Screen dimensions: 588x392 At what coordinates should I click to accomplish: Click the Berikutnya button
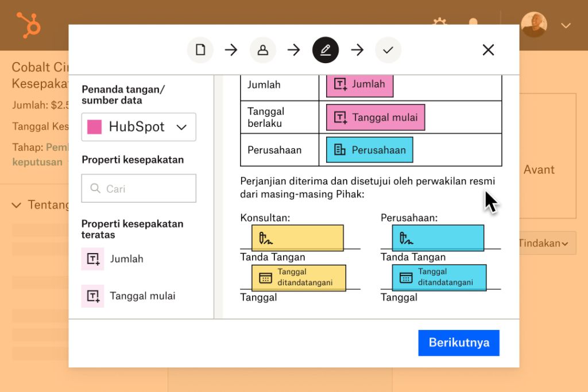459,343
